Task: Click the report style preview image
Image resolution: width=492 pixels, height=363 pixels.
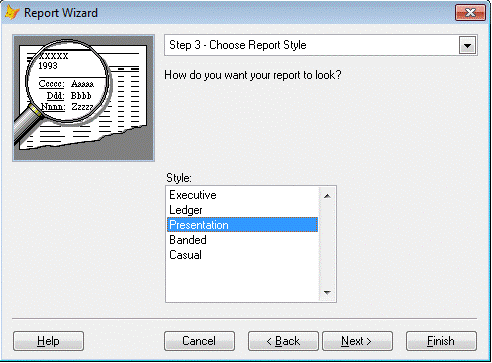Action: 83,98
